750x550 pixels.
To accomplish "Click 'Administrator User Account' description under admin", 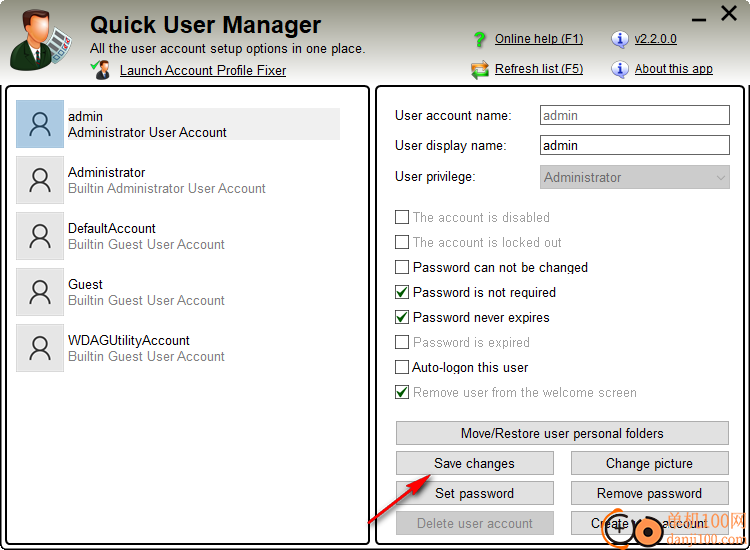I will coord(147,132).
